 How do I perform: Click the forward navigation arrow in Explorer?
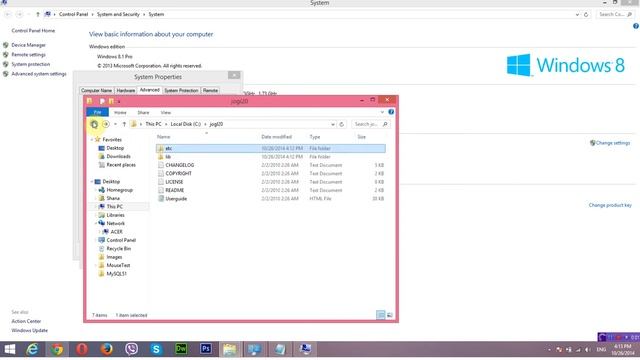106,124
